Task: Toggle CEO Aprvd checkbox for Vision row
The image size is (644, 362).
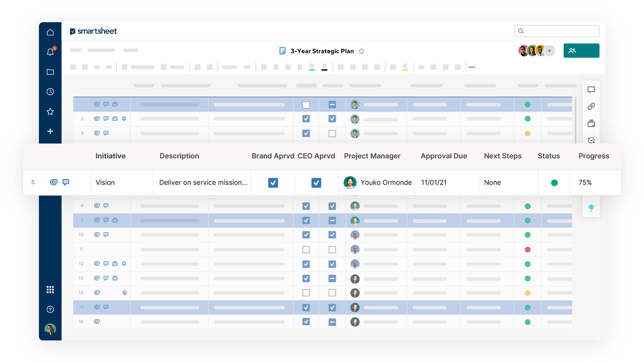Action: coord(316,183)
